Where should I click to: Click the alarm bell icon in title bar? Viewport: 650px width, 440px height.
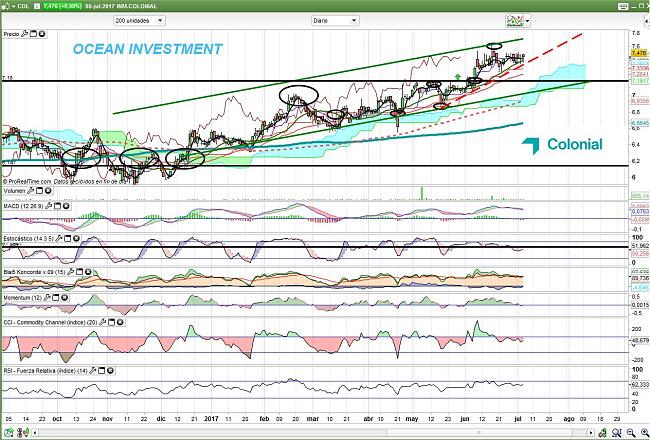click(x=5, y=6)
